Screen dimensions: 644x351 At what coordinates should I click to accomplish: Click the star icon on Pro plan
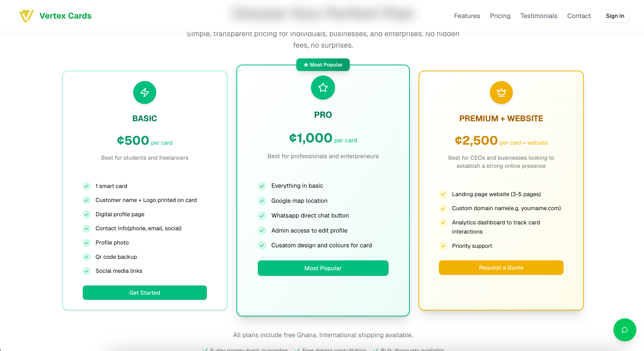323,88
